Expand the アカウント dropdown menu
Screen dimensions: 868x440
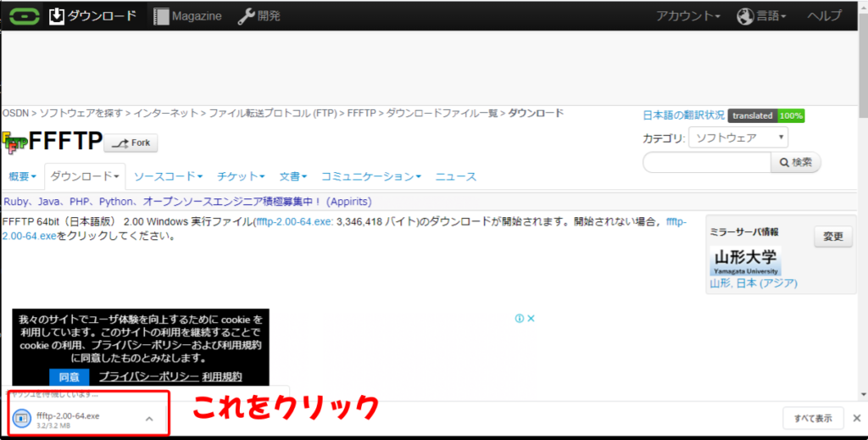click(x=688, y=17)
